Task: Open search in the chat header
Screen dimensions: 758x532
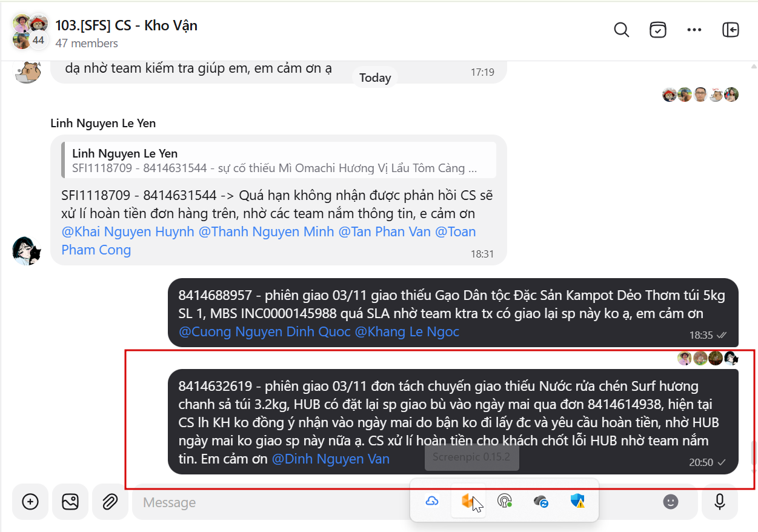Action: pyautogui.click(x=622, y=30)
